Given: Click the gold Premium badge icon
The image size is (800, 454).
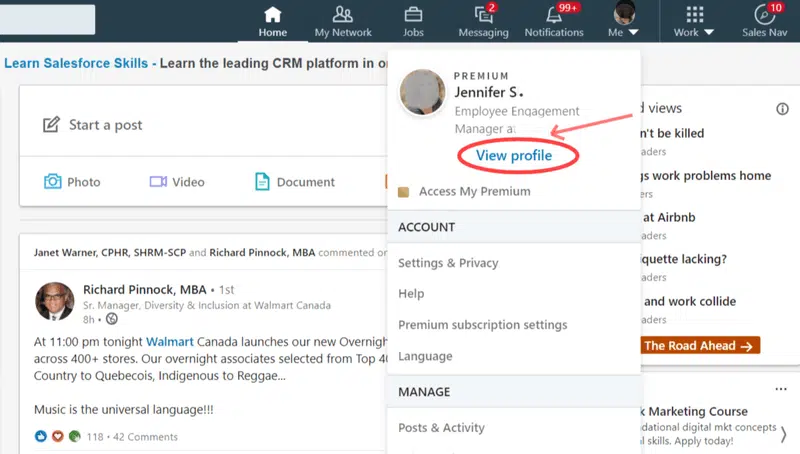Looking at the screenshot, I should click(x=404, y=192).
